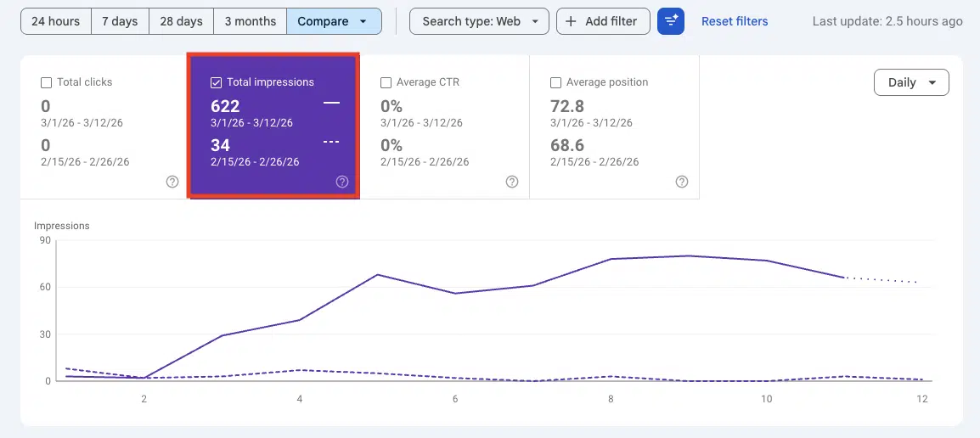The image size is (980, 438).
Task: Expand the Search type: Web dropdown
Action: [x=479, y=21]
